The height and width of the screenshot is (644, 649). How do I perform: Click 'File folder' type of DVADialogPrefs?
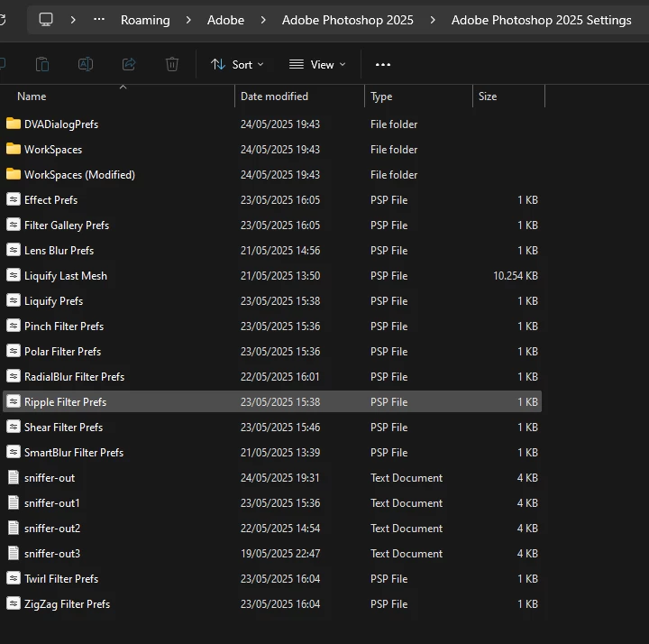[394, 124]
